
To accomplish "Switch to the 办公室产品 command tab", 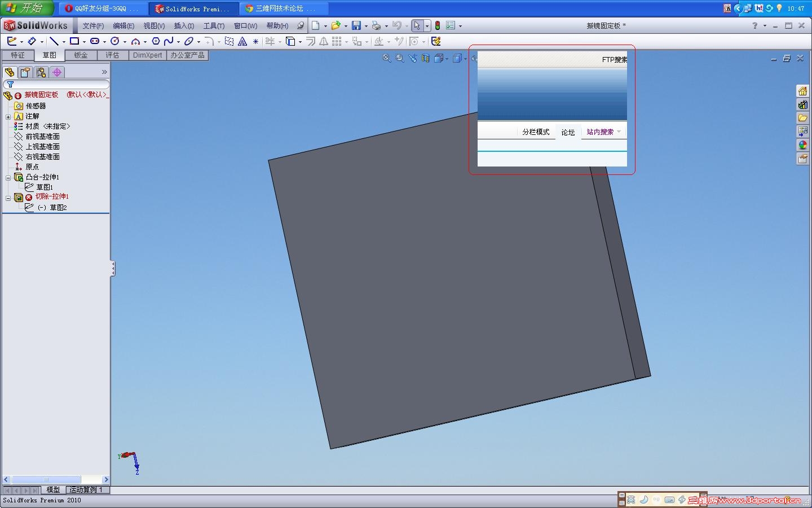I will pos(188,55).
